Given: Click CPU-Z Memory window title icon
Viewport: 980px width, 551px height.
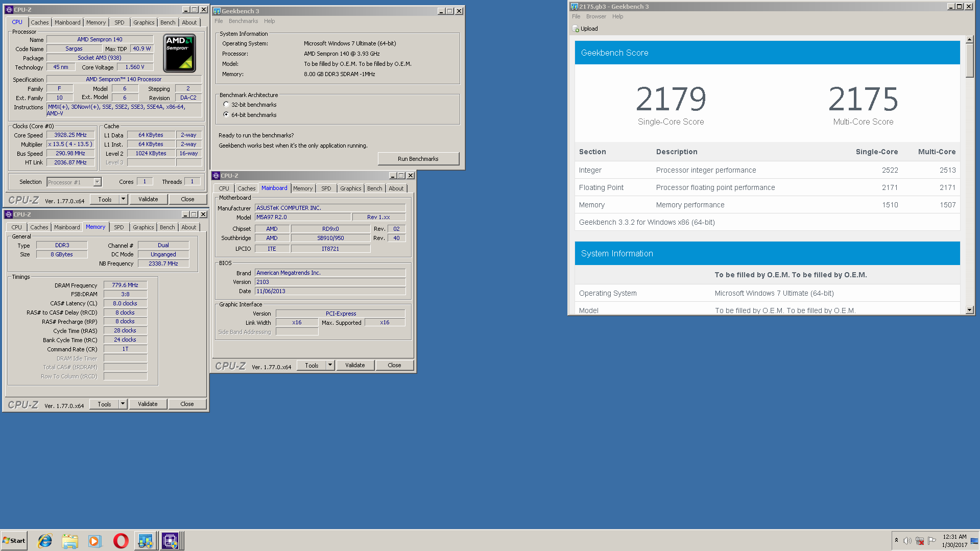Looking at the screenshot, I should [9, 214].
